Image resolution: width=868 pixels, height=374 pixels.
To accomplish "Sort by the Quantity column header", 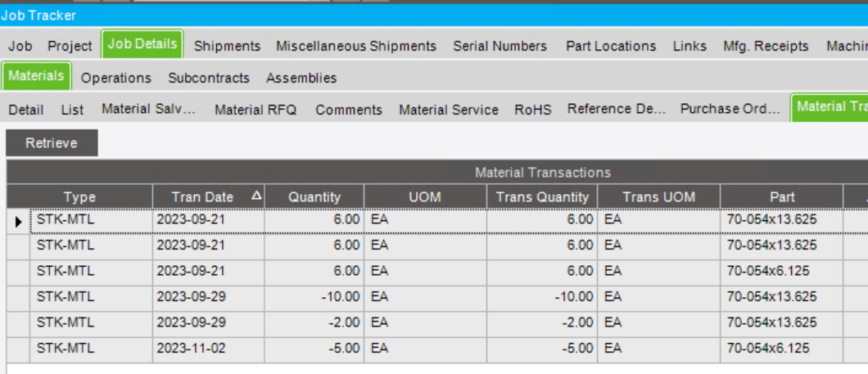I will point(314,196).
